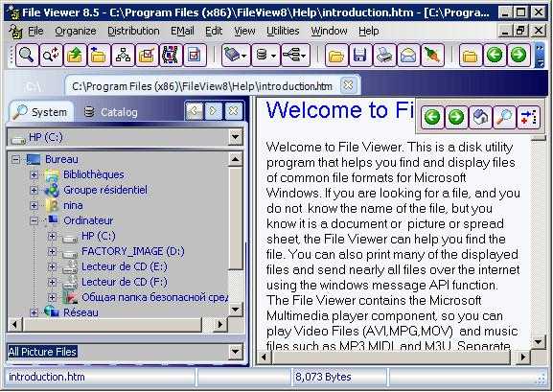Click the film strip toolbar icon
The image size is (553, 392).
point(171,55)
